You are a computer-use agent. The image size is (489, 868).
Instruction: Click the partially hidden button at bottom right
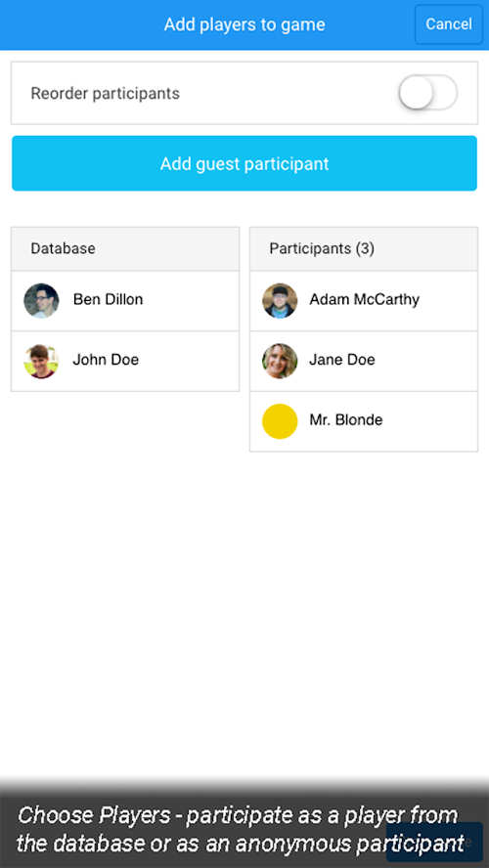(x=435, y=842)
